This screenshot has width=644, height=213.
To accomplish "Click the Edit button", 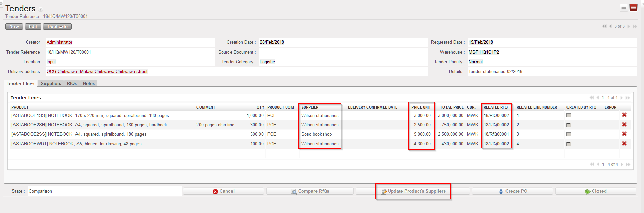I will tap(33, 26).
